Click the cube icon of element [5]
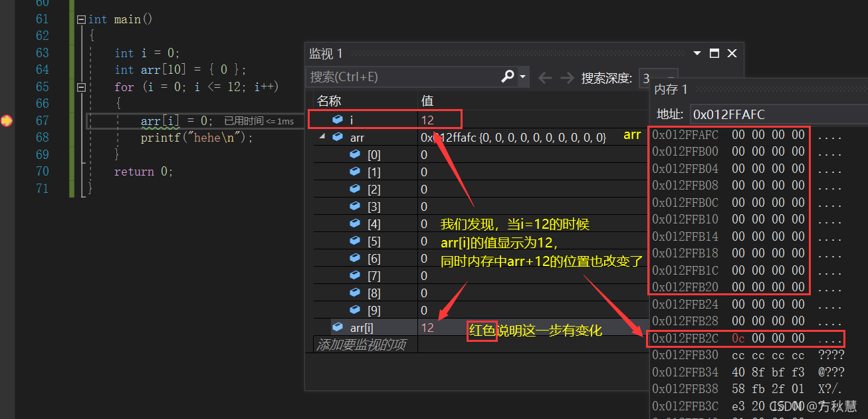868x419 pixels. pos(355,241)
